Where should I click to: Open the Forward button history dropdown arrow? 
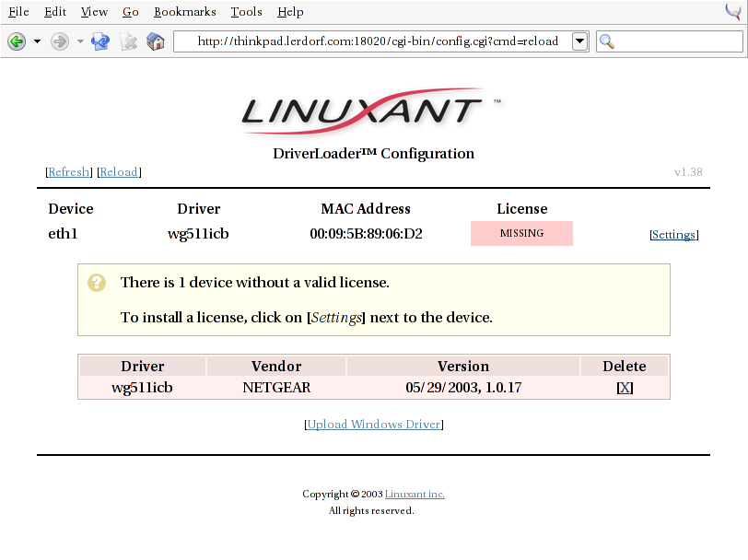tap(80, 41)
